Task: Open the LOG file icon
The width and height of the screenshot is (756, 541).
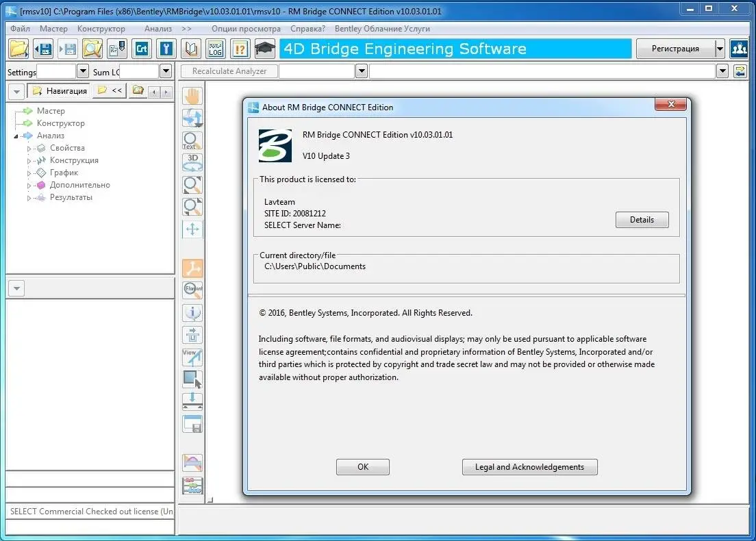Action: pos(216,49)
